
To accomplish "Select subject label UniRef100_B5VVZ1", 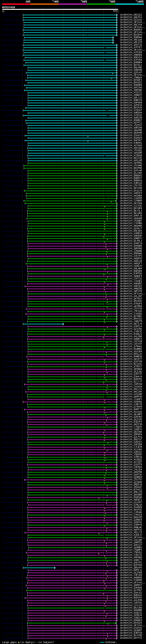I will coord(131,319).
